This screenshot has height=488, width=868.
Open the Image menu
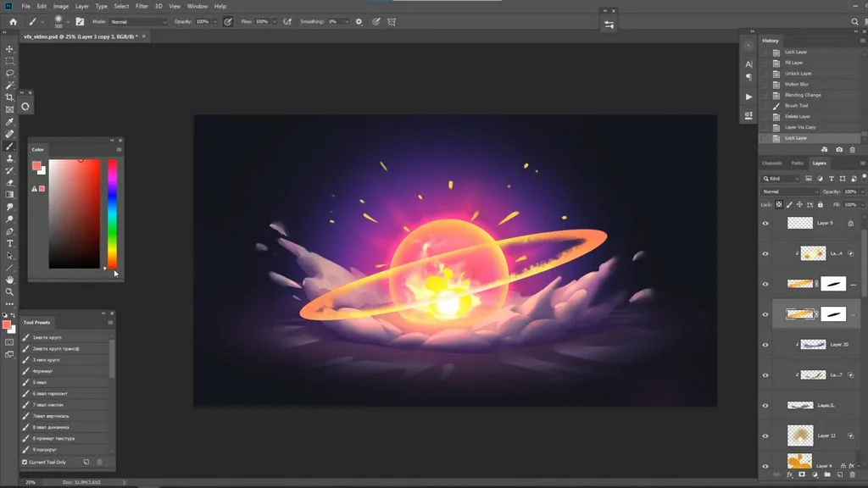point(61,6)
